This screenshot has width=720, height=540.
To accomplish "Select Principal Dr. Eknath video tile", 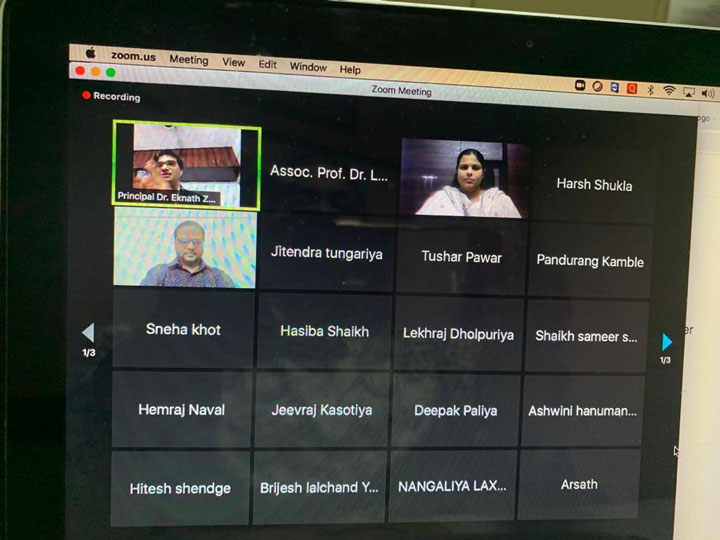I will [186, 165].
